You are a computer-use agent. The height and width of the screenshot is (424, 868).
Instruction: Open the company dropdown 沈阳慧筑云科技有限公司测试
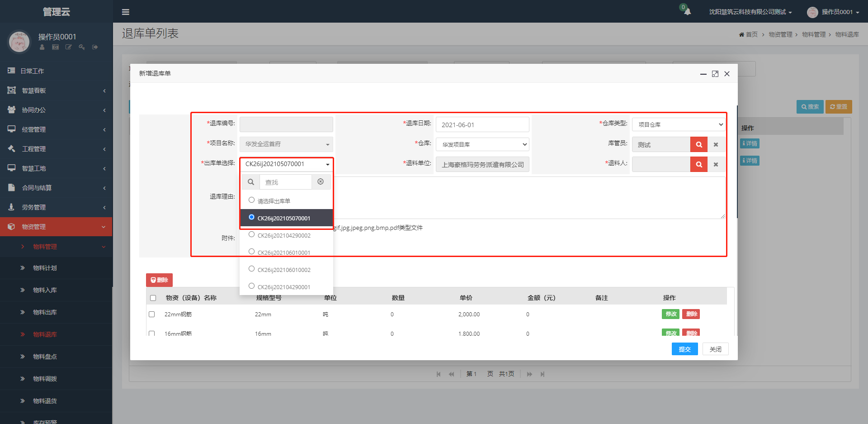750,12
